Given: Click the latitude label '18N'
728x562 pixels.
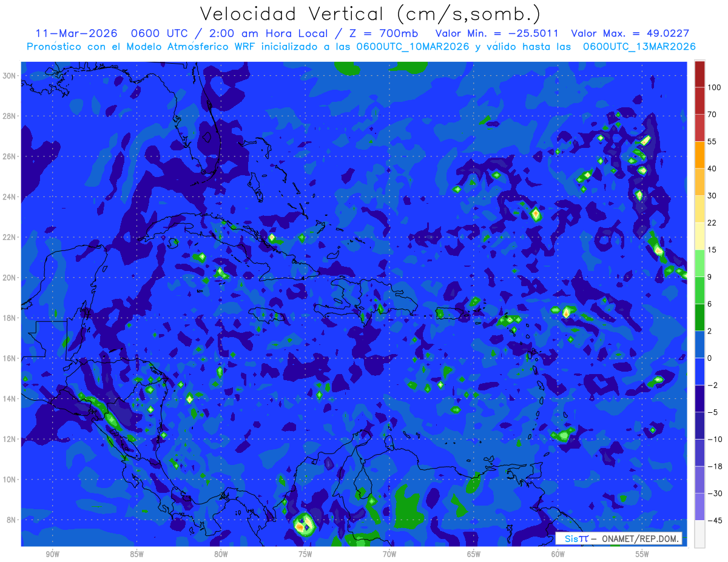Looking at the screenshot, I should [9, 318].
